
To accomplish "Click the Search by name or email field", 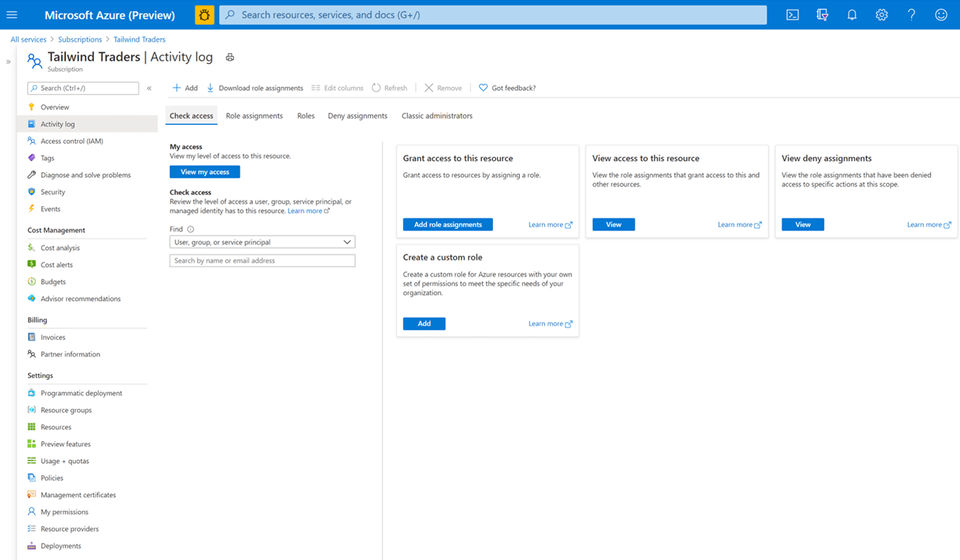I will (x=262, y=261).
